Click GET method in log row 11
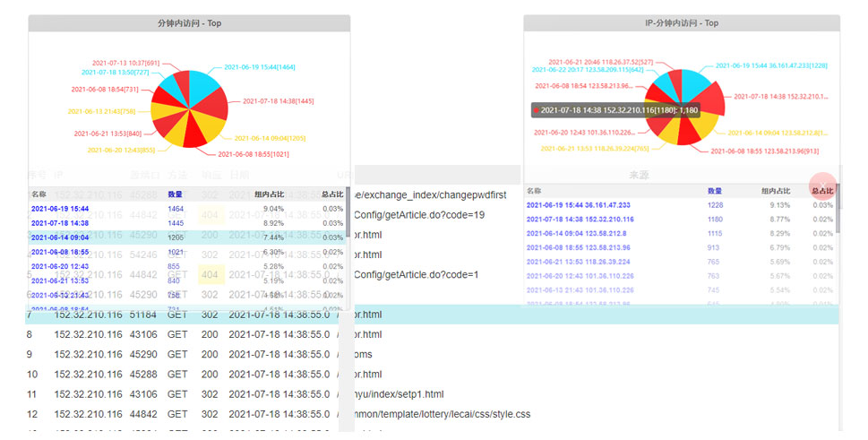 click(177, 394)
